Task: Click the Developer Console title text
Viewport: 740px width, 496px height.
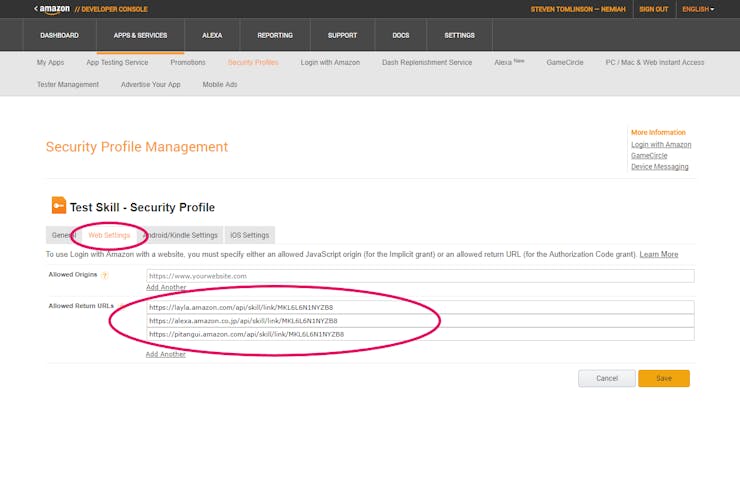Action: pos(111,9)
